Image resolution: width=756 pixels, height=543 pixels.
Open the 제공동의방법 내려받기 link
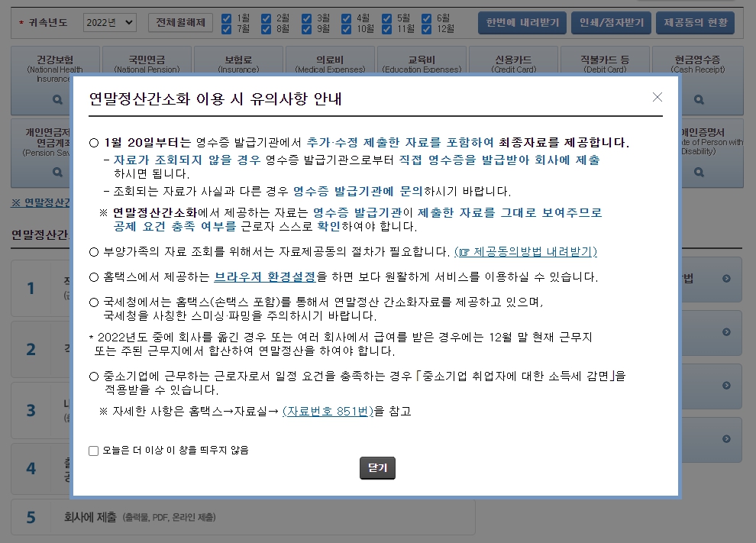point(525,252)
